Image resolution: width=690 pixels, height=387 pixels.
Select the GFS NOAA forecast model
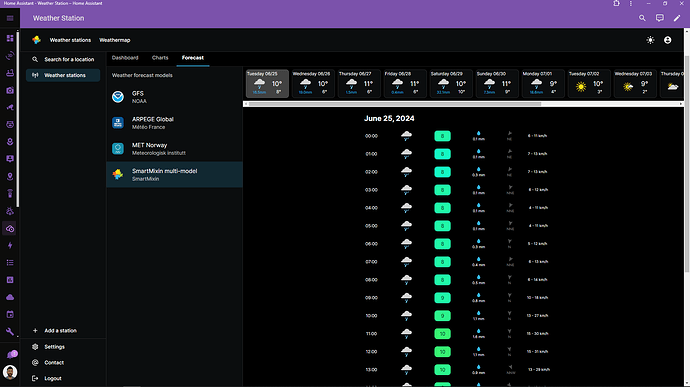click(x=175, y=97)
